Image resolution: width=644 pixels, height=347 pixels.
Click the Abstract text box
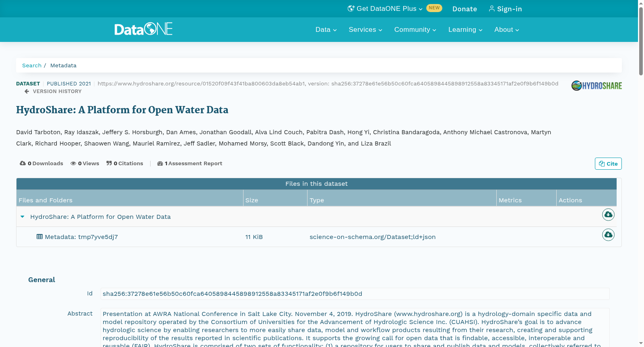click(355, 328)
